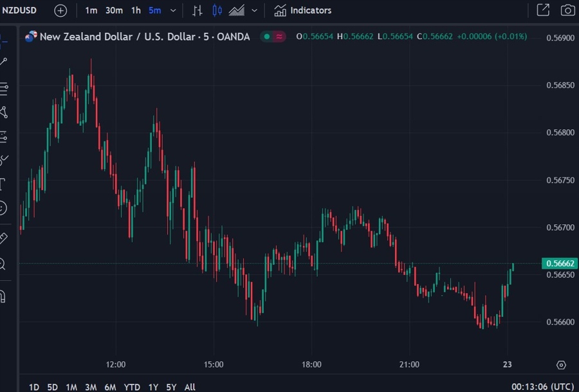
Task: Toggle the red data mode indicator
Action: click(x=279, y=37)
